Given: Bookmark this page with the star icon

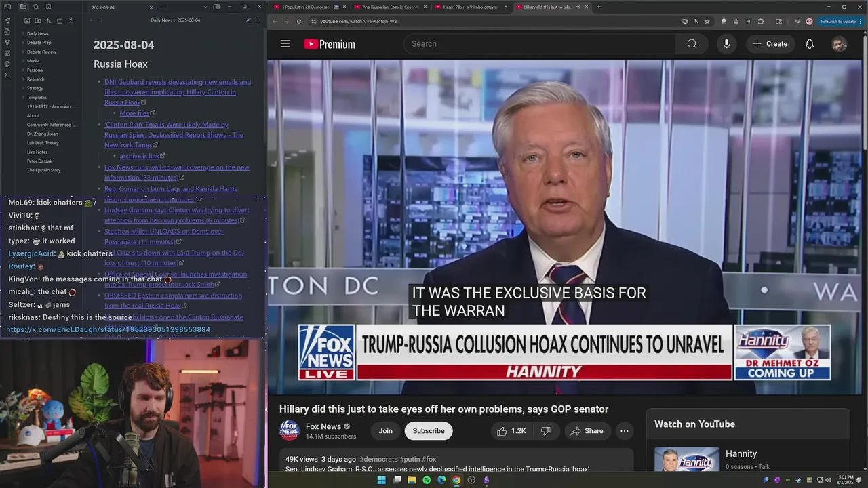Looking at the screenshot, I should pos(707,21).
